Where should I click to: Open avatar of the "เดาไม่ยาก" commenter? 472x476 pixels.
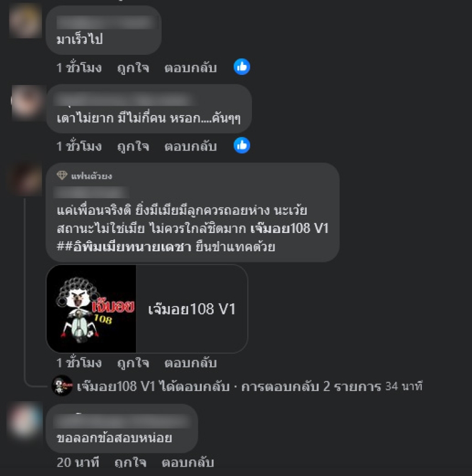pos(26,101)
